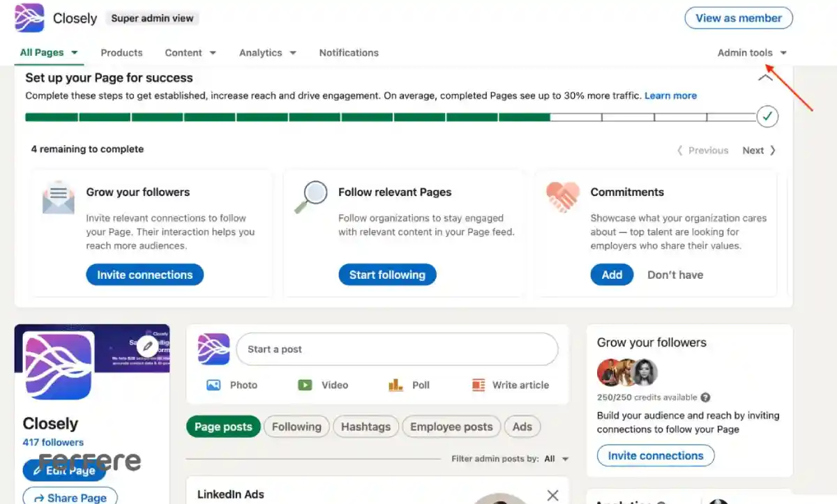Open the Write article editor
Image resolution: width=837 pixels, height=504 pixels.
pyautogui.click(x=511, y=385)
